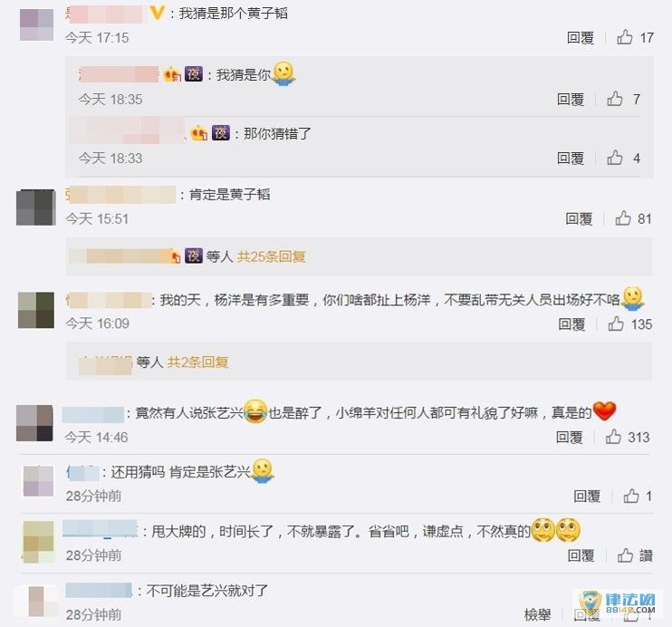Image resolution: width=672 pixels, height=627 pixels.
Task: Expand the 共2条回复 replies
Action: coord(197,362)
